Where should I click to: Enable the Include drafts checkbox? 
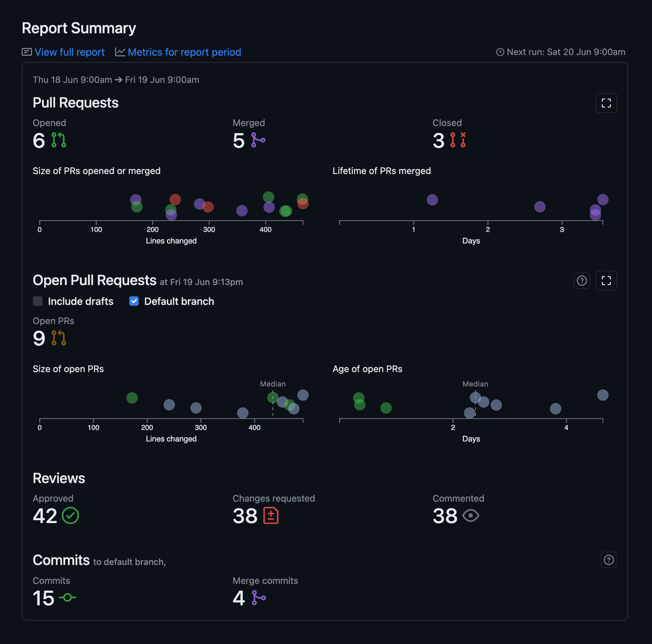38,301
